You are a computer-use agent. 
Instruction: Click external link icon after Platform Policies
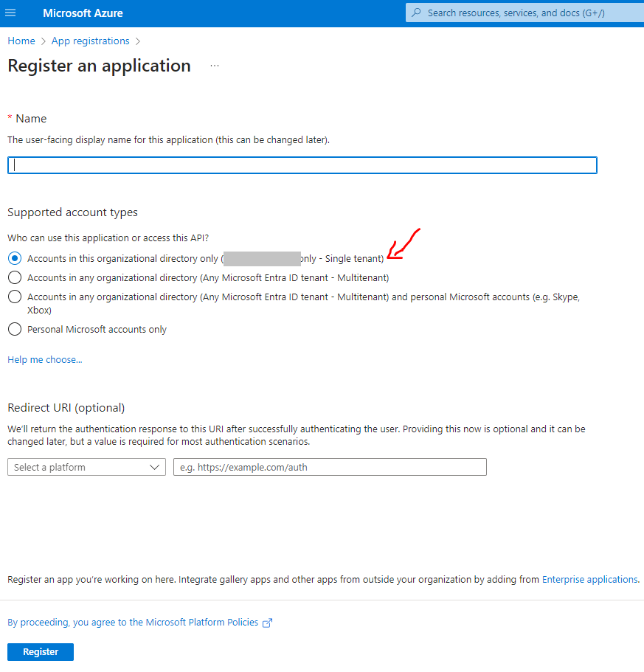267,623
